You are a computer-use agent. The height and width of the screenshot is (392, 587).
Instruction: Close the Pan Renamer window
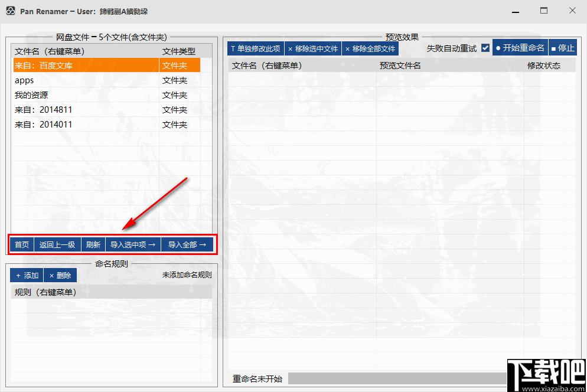[x=572, y=11]
